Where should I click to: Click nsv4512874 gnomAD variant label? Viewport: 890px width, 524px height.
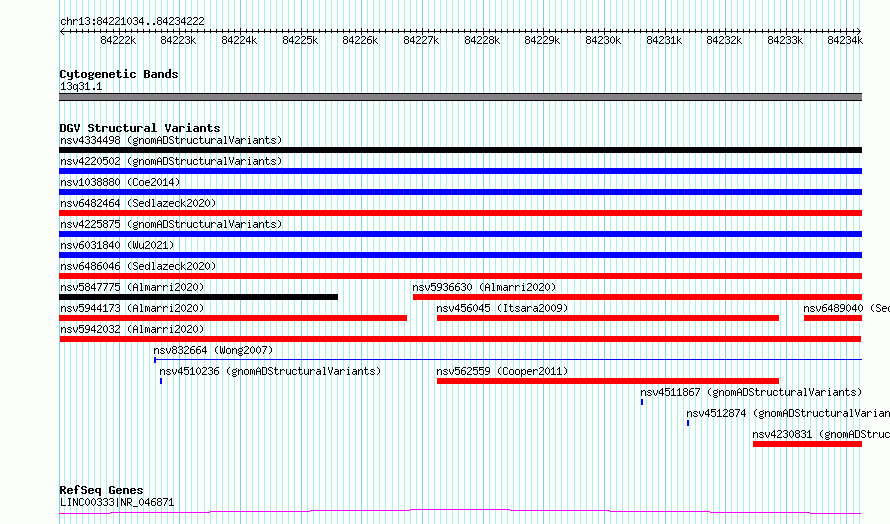tap(788, 413)
